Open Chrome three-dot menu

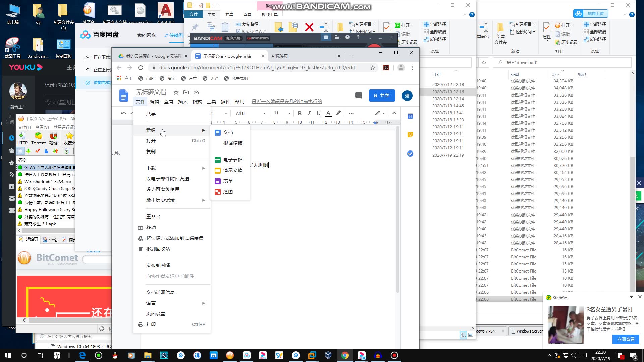[412, 68]
